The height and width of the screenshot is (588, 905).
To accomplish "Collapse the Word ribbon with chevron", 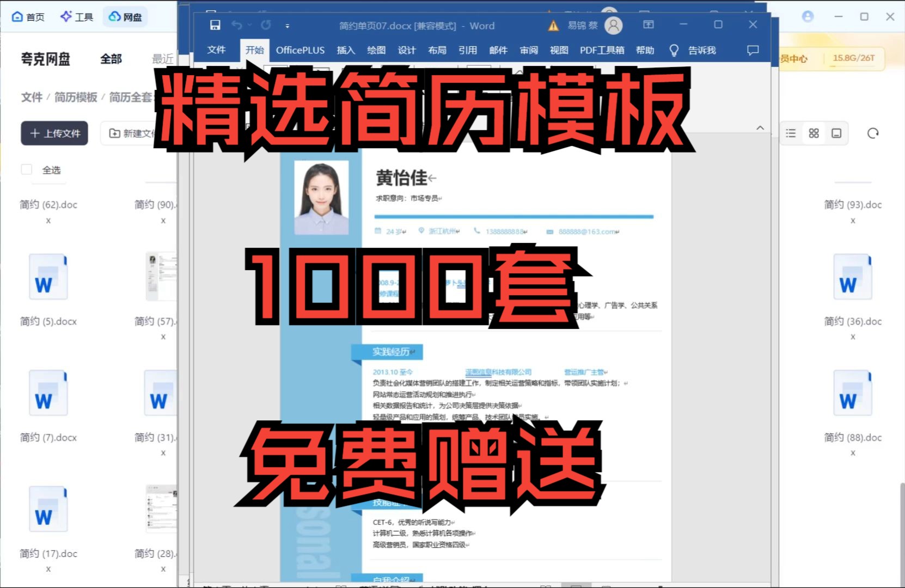I will click(760, 128).
